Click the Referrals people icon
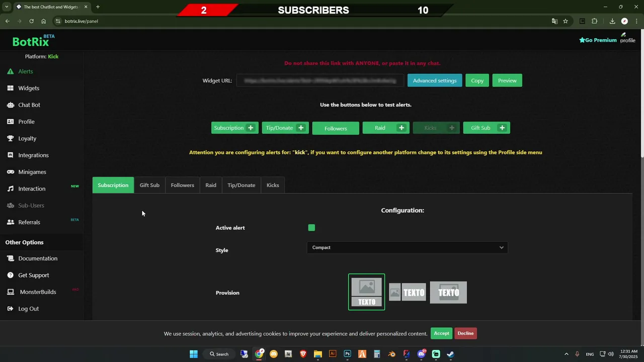This screenshot has width=644, height=362. [10, 222]
